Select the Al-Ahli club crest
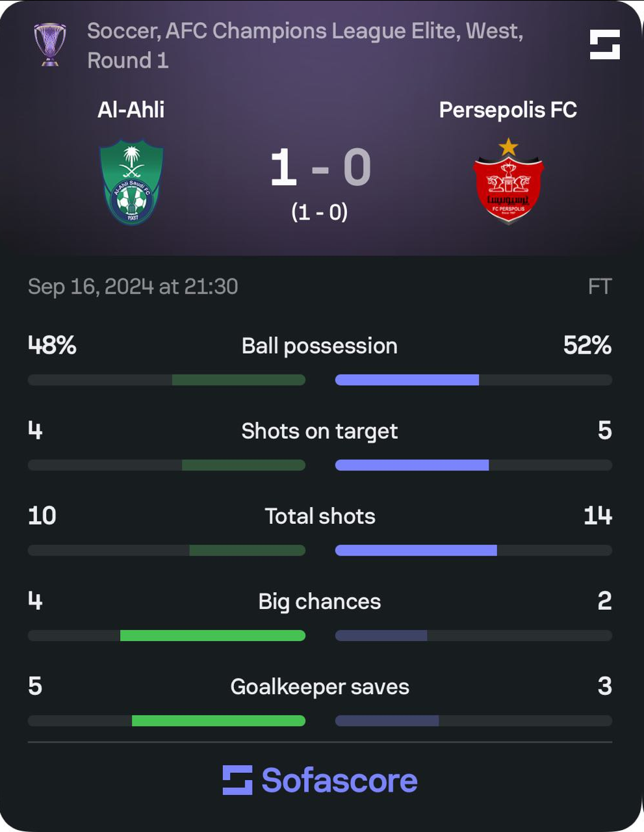 132,182
